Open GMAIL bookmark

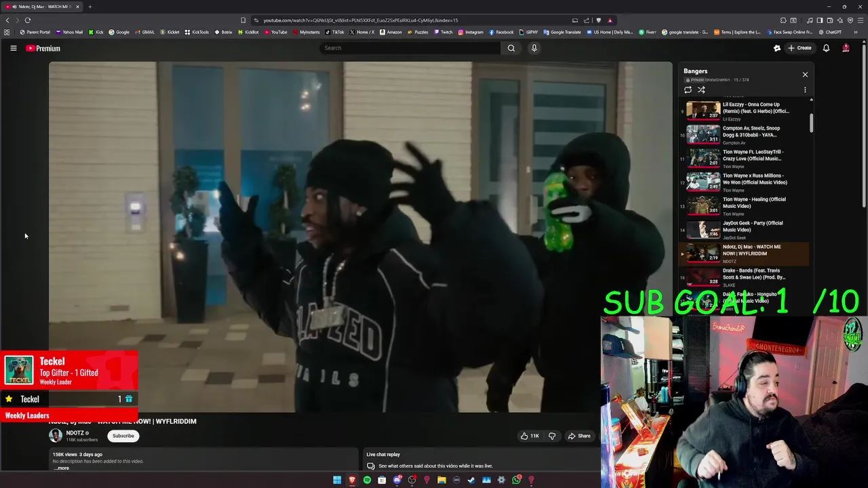[145, 32]
